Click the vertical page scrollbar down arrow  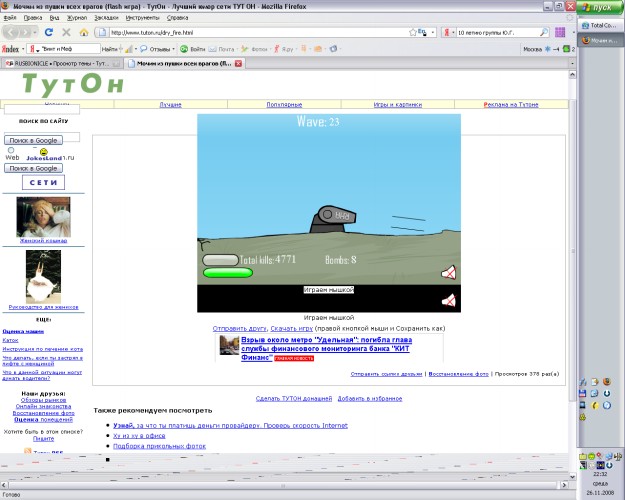tap(572, 476)
